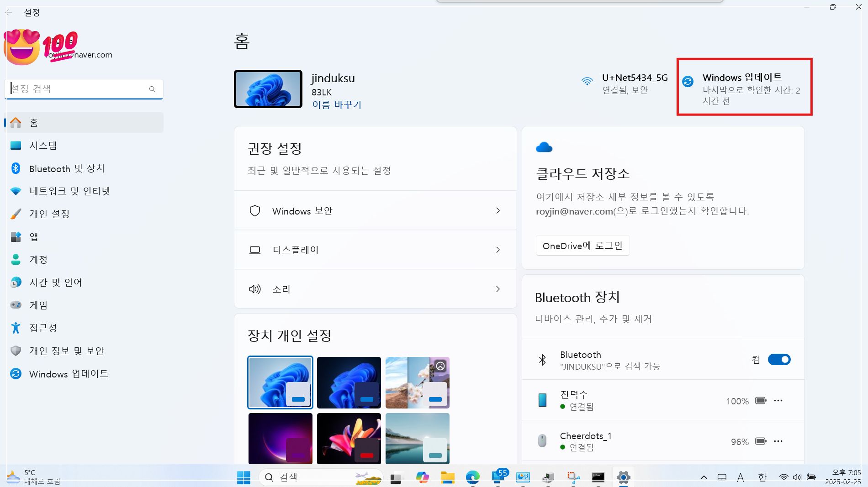Select the 진덕수 phone device row

point(663,400)
